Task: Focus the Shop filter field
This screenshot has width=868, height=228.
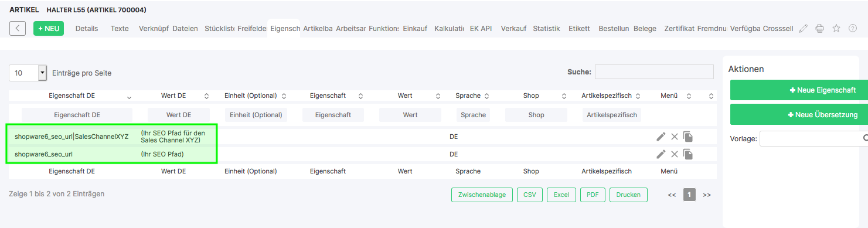Action: [x=536, y=115]
